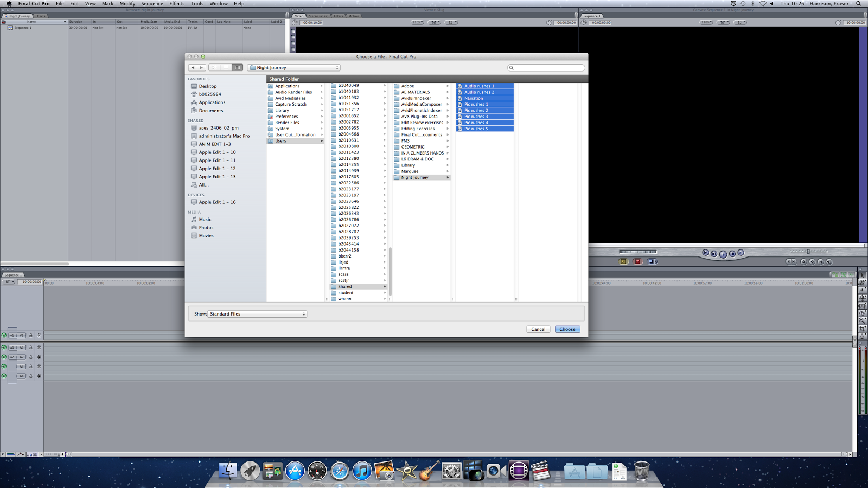
Task: Switch file dialog to column view
Action: pos(238,68)
